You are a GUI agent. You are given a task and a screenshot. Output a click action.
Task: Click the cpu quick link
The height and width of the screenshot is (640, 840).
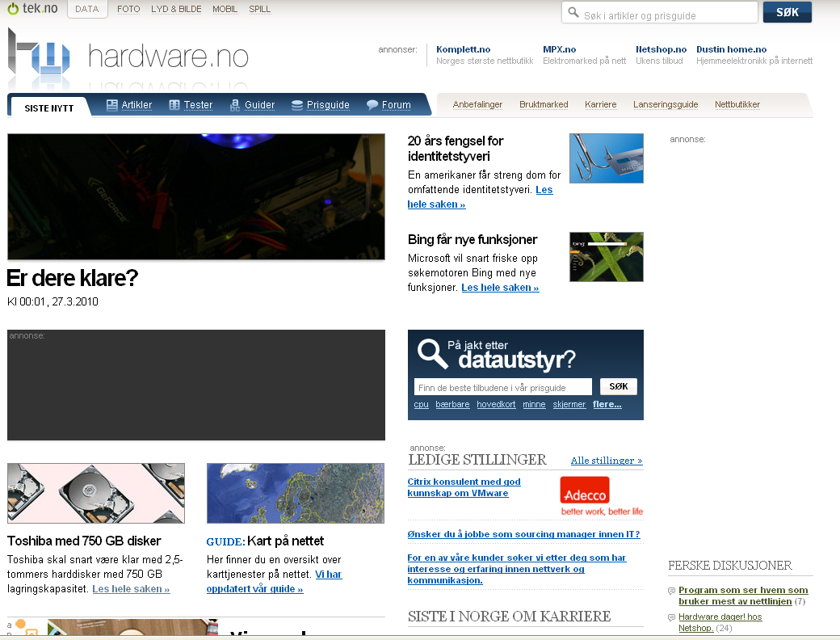pyautogui.click(x=421, y=404)
